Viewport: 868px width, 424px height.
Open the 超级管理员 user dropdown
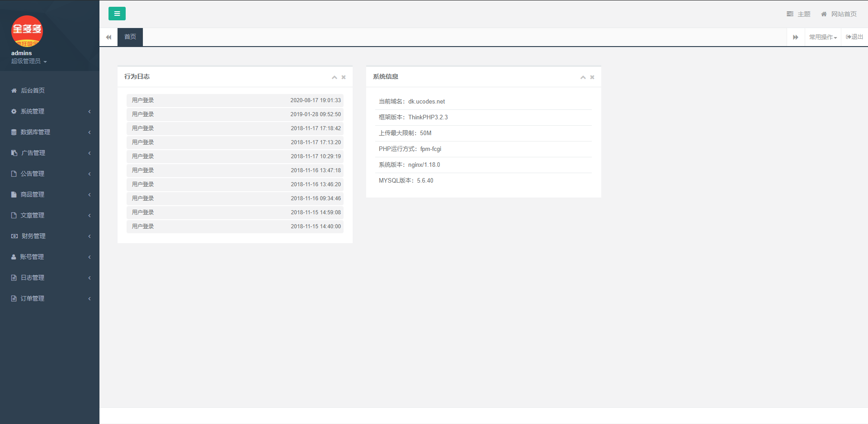click(29, 61)
